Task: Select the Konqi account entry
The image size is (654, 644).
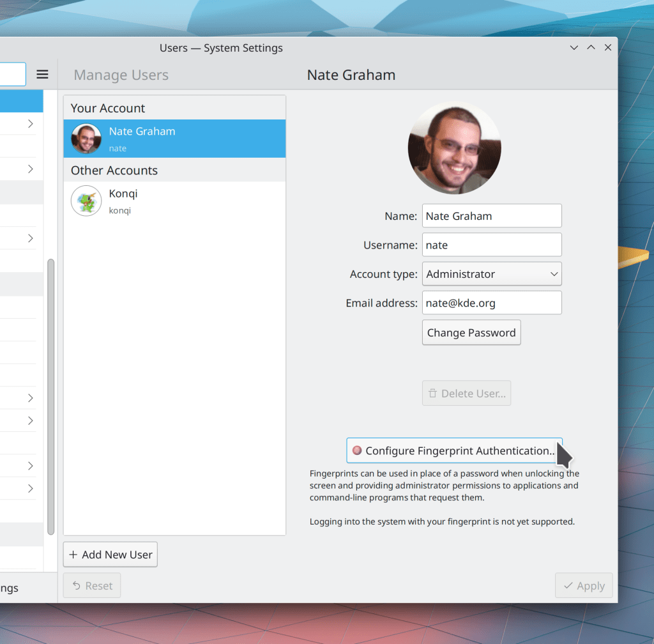Action: (174, 201)
